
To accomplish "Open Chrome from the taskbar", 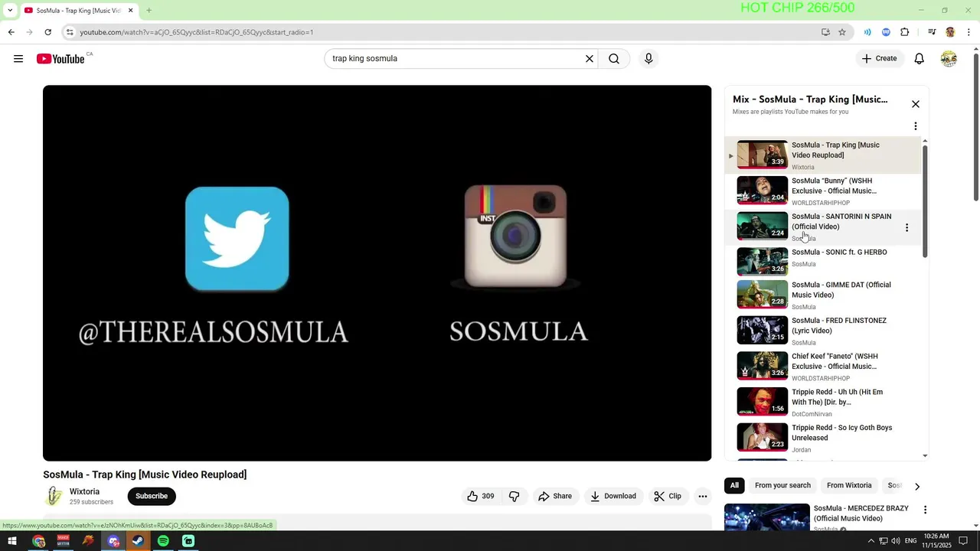I will pyautogui.click(x=38, y=541).
